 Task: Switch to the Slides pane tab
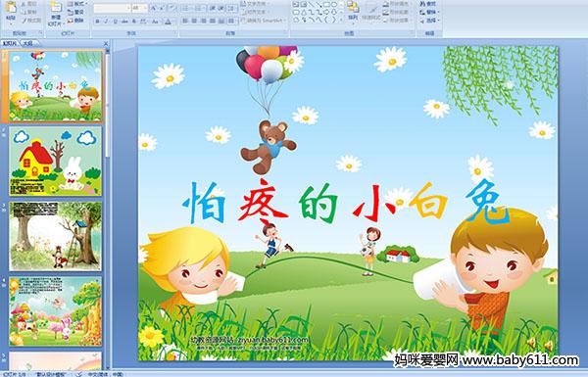(x=10, y=43)
